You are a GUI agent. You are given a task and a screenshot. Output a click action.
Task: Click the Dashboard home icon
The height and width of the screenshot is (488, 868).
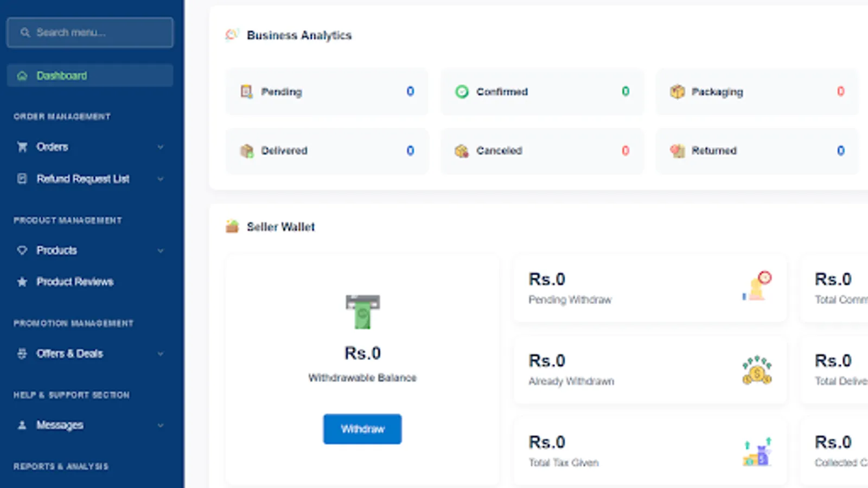pyautogui.click(x=22, y=76)
